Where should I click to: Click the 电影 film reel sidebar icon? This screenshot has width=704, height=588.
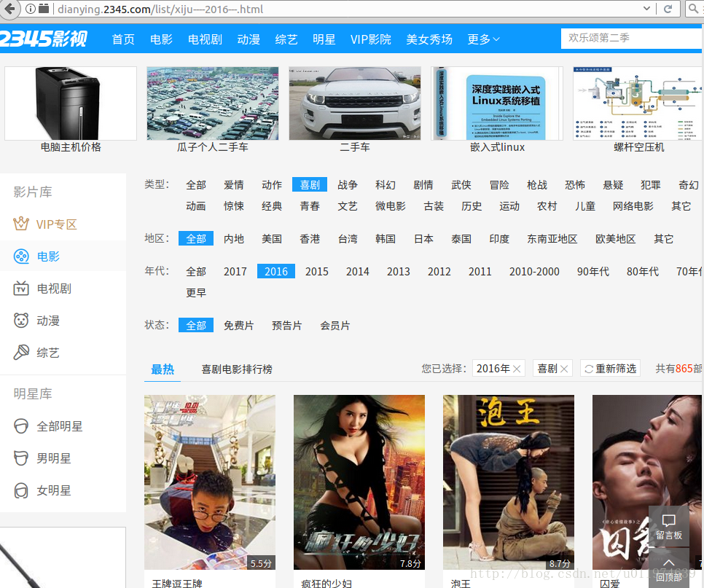[x=21, y=256]
